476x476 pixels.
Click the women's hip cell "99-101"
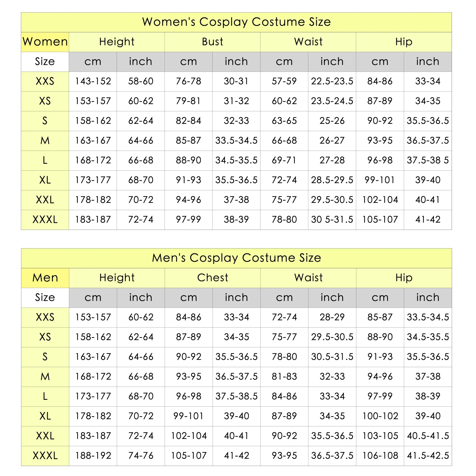(380, 180)
